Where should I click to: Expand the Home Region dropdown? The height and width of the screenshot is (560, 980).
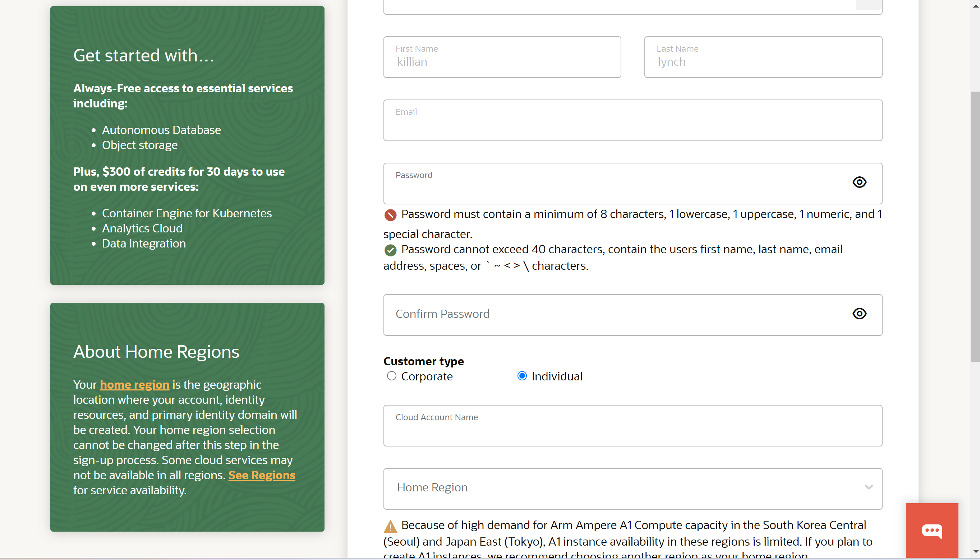pos(632,489)
